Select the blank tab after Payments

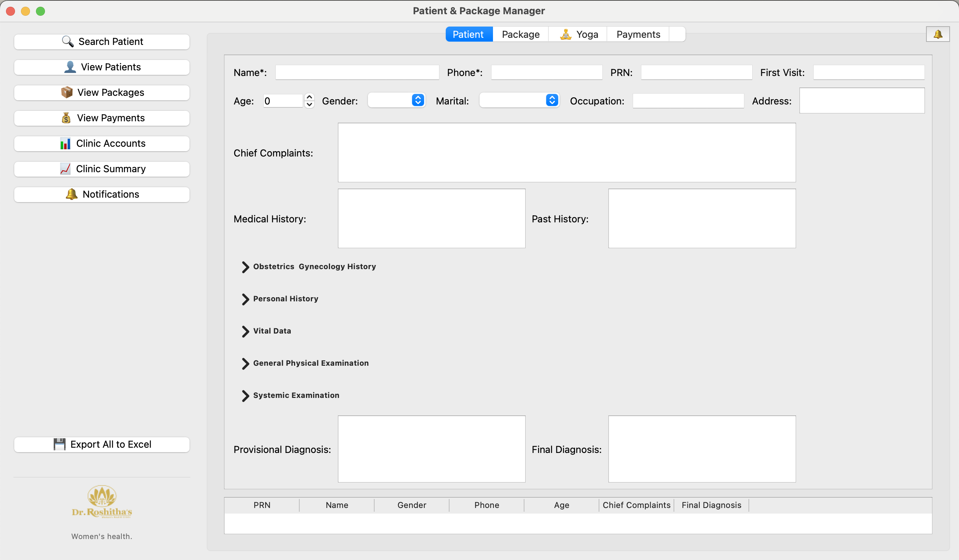(x=677, y=34)
